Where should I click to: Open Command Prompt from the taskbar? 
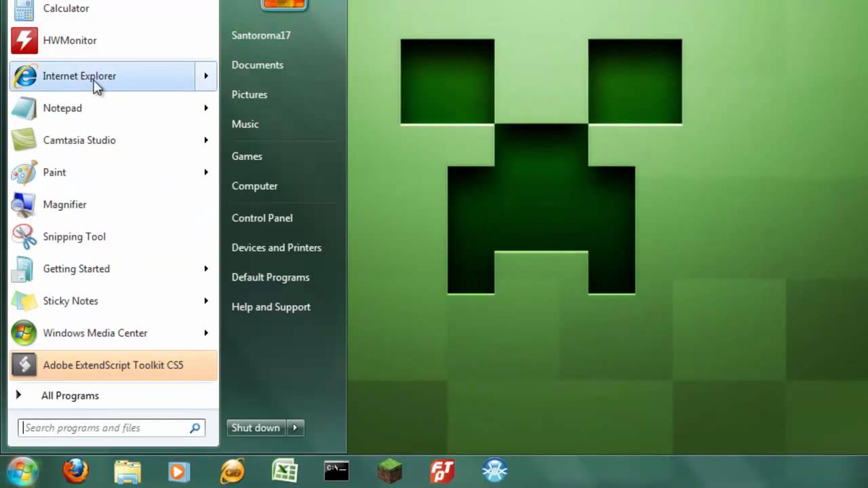pos(336,470)
